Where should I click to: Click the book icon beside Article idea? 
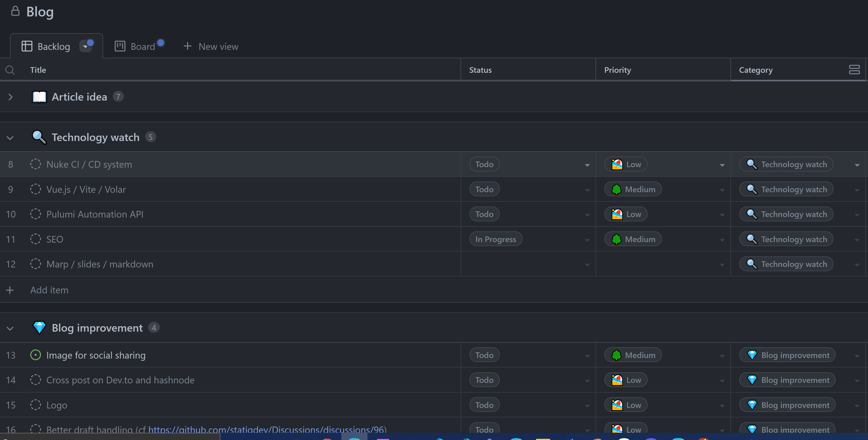click(x=39, y=97)
